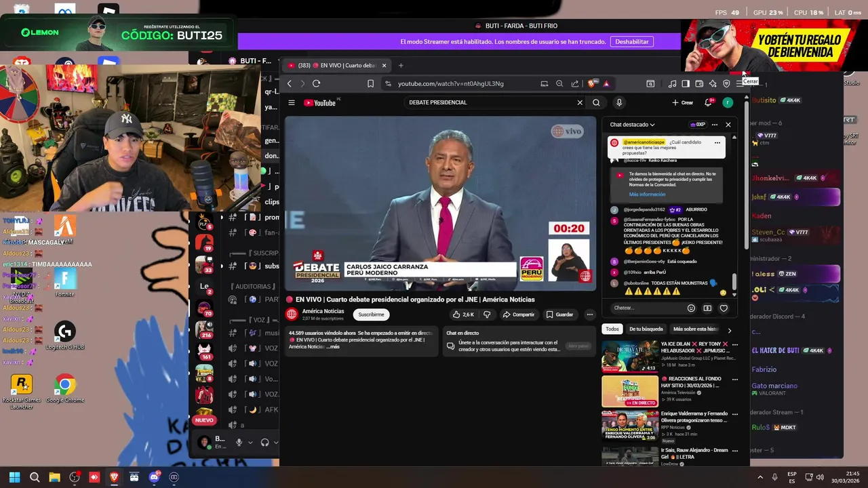Clear the DEBATE PRESIDENCIAL search text

(x=580, y=103)
